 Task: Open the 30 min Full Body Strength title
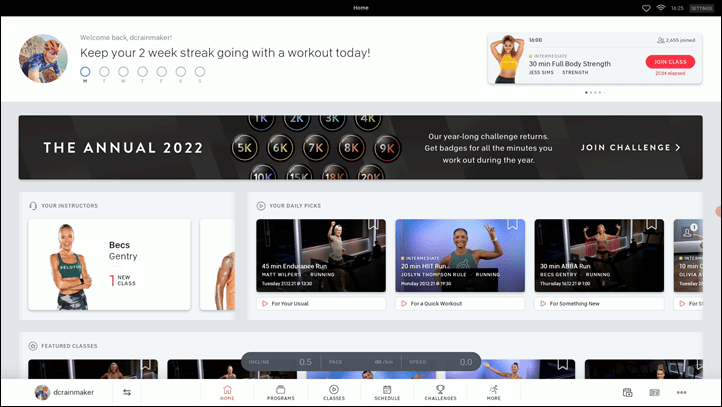tap(570, 64)
